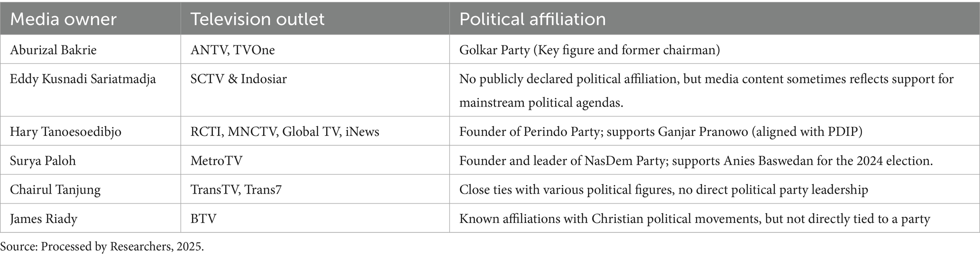Click the NasDem Party affiliation text
Screen dimensions: 980x257
pyautogui.click(x=696, y=160)
